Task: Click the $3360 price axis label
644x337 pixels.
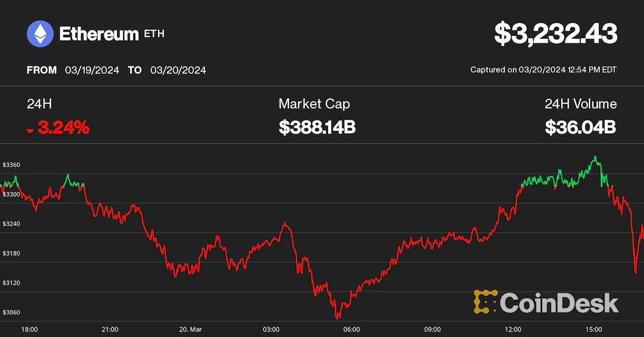Action: (12, 165)
